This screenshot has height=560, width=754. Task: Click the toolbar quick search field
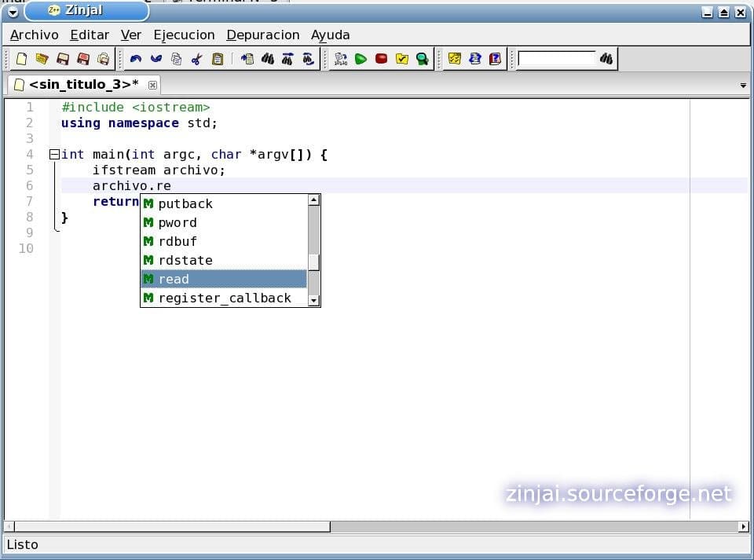556,59
